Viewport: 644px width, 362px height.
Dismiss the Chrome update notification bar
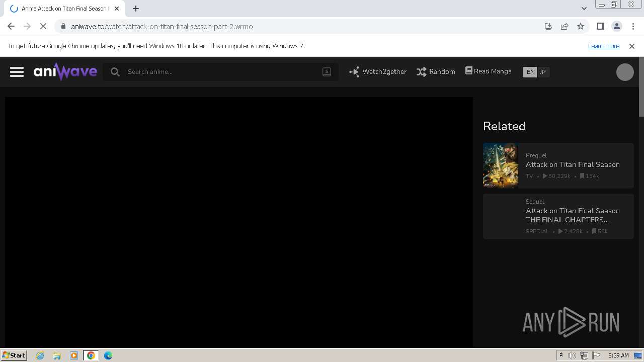point(632,46)
